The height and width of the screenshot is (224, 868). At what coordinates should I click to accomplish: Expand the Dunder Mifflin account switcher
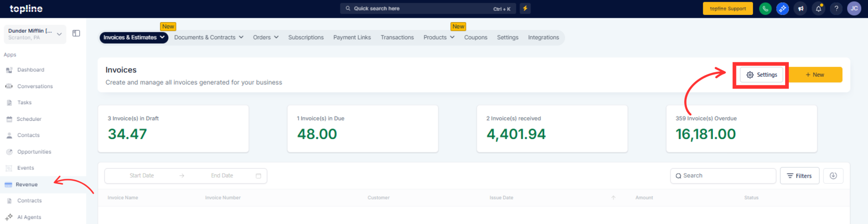tap(35, 34)
